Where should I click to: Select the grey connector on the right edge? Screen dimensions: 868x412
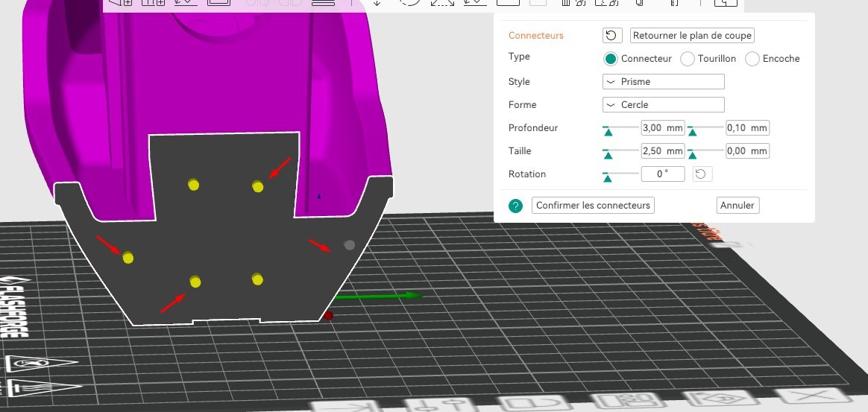coord(349,244)
